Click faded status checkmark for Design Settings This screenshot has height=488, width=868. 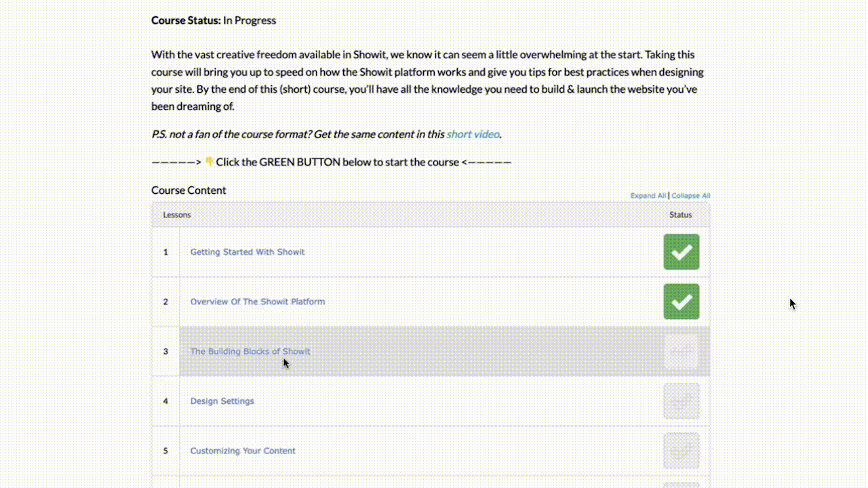coord(681,401)
